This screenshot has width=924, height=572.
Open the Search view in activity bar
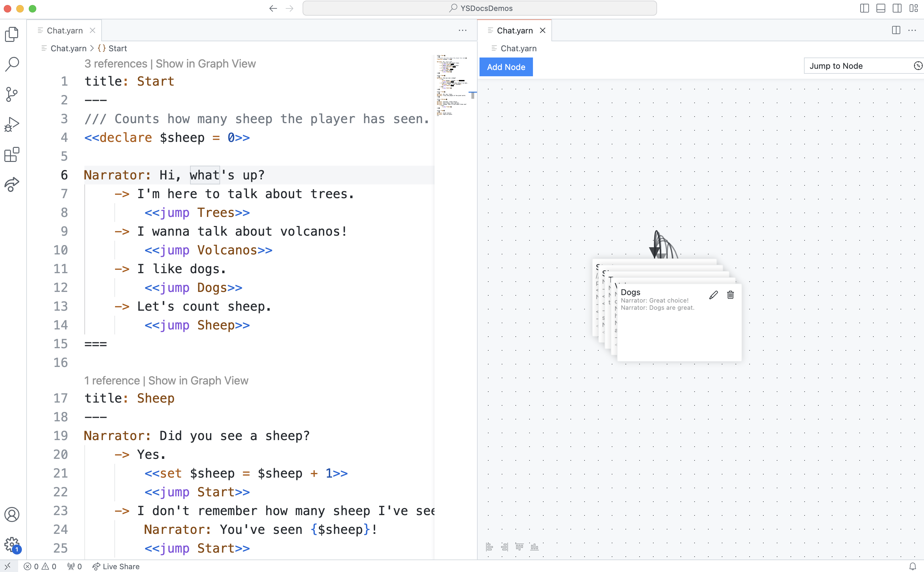(12, 64)
